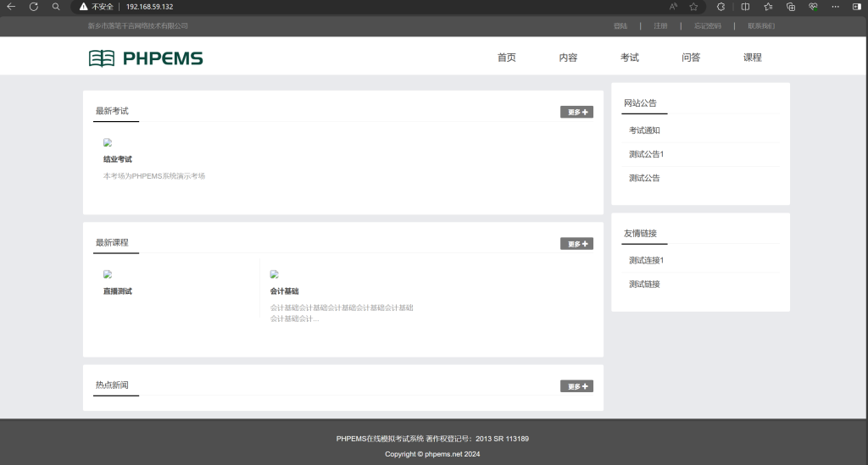The width and height of the screenshot is (868, 465).
Task: Open the browser settings ellipsis menu
Action: 835,6
